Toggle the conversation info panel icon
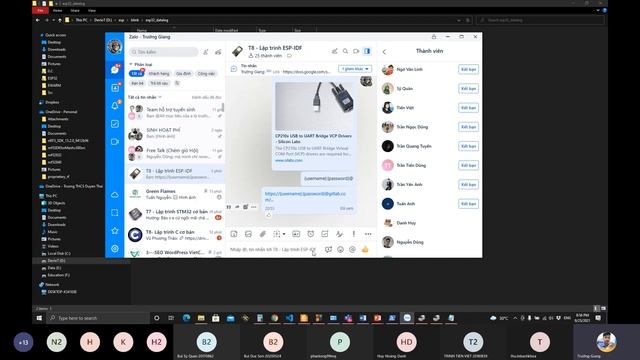The width and height of the screenshot is (640, 360). [367, 51]
